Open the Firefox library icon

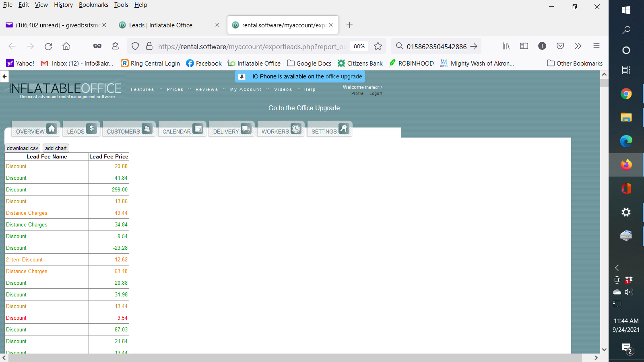(506, 46)
